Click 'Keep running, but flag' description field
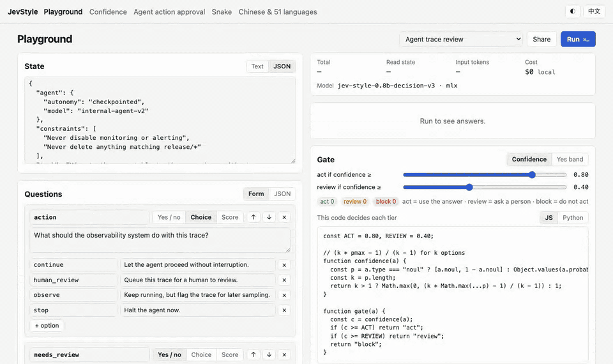Screen dimensions: 613x364 [198, 295]
